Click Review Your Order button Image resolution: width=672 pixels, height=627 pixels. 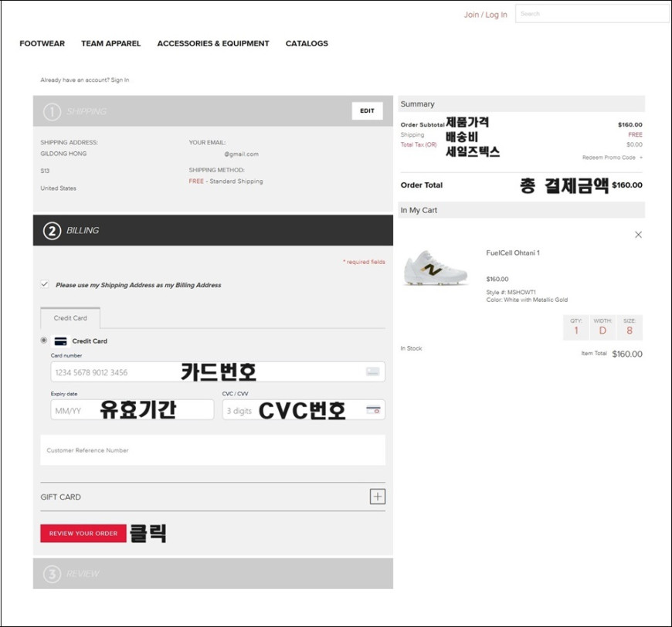tap(83, 533)
